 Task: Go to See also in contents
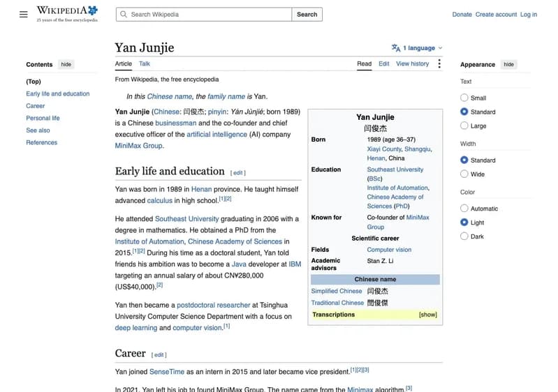38,130
